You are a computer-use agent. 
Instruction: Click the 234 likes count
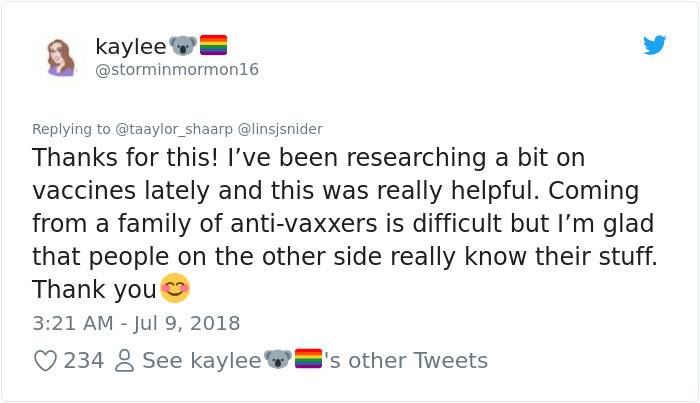click(x=84, y=361)
